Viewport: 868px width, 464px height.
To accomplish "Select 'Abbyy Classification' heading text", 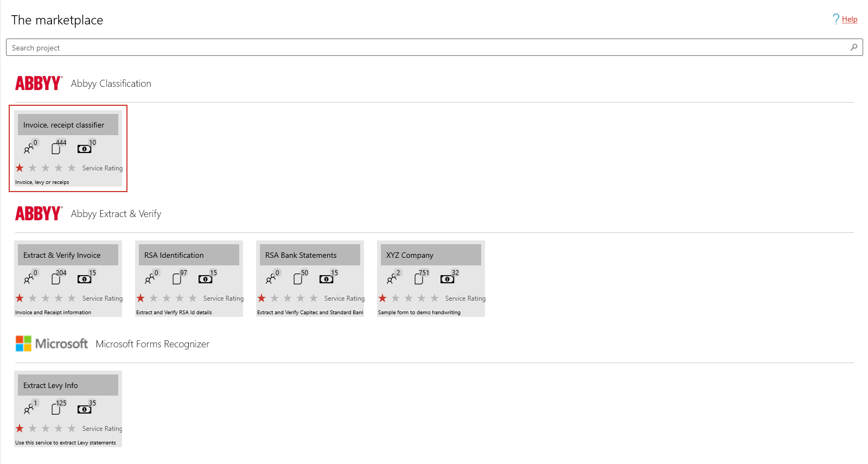I will (111, 84).
